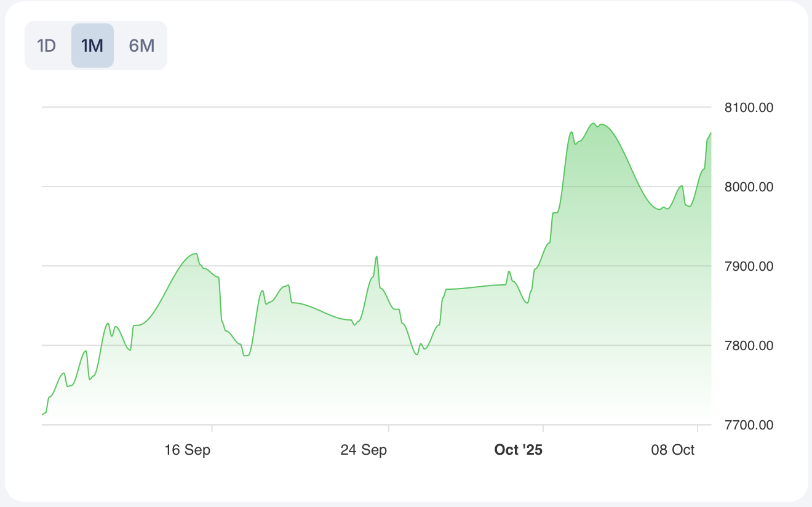Viewport: 812px width, 507px height.
Task: Click the 08 Oct date label
Action: click(x=673, y=450)
